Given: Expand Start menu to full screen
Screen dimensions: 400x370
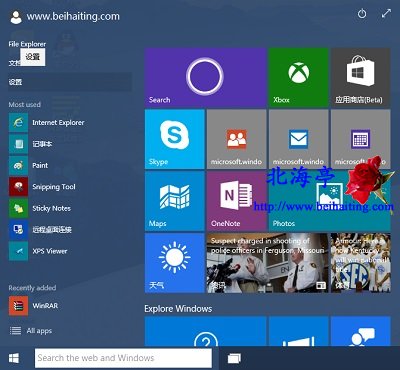Looking at the screenshot, I should point(386,14).
